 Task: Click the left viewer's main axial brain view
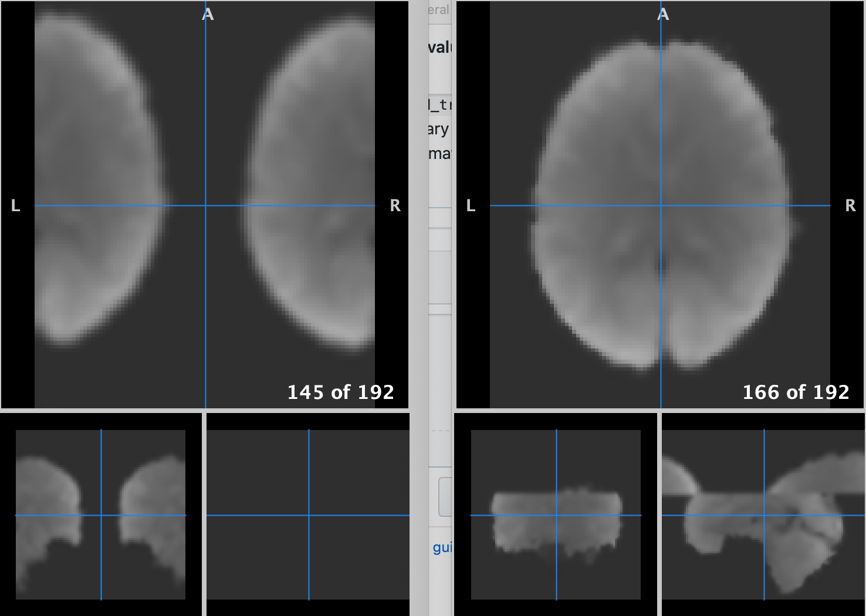point(205,204)
